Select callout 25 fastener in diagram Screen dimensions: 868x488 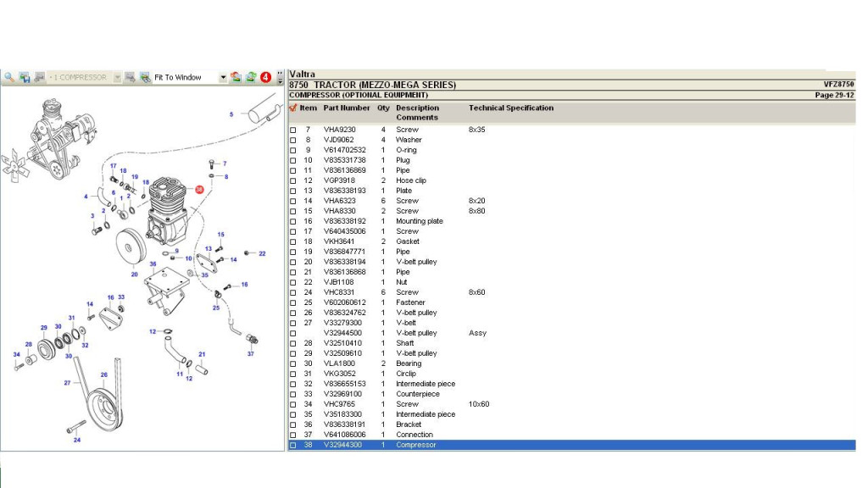[x=216, y=308]
